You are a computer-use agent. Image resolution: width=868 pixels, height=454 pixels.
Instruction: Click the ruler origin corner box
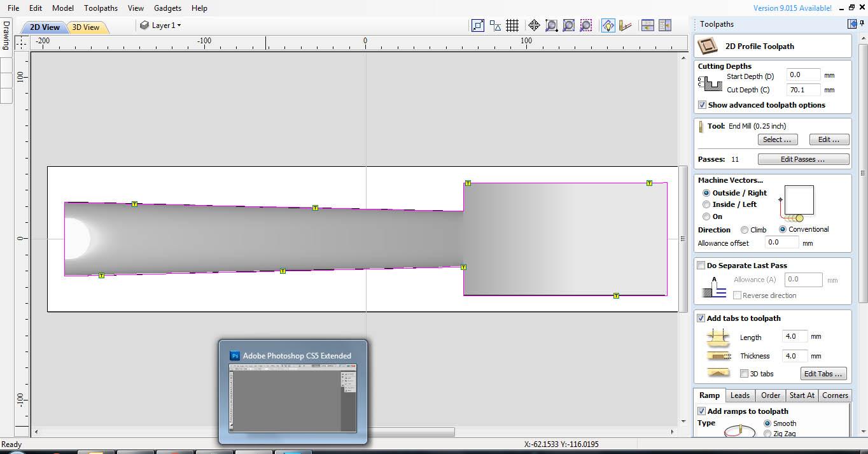coord(22,43)
